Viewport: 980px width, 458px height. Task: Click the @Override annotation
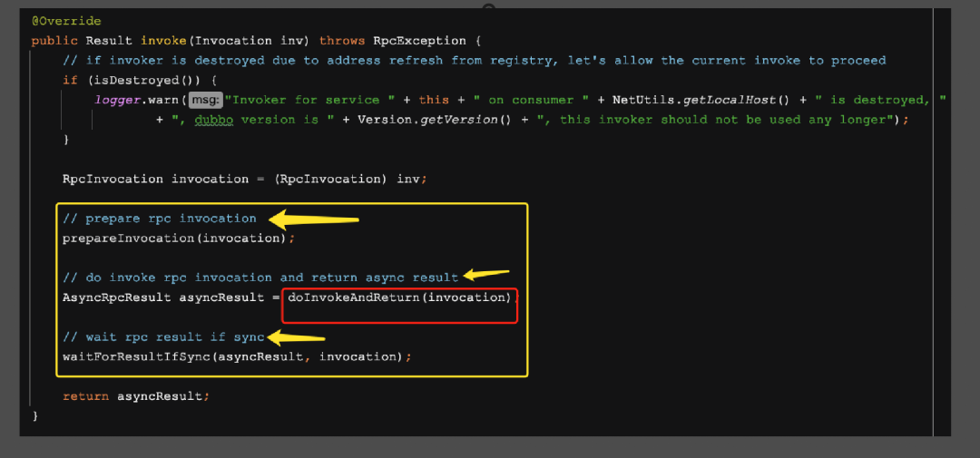tap(66, 21)
